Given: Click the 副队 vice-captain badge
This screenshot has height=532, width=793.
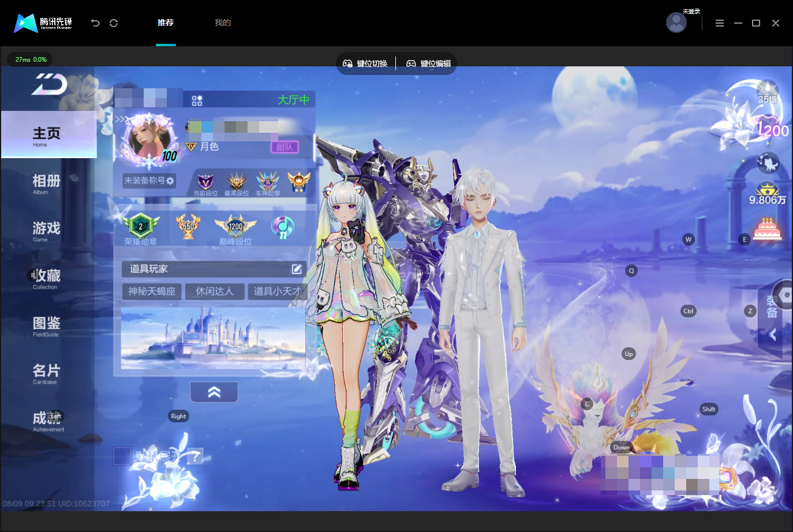Looking at the screenshot, I should [x=285, y=147].
